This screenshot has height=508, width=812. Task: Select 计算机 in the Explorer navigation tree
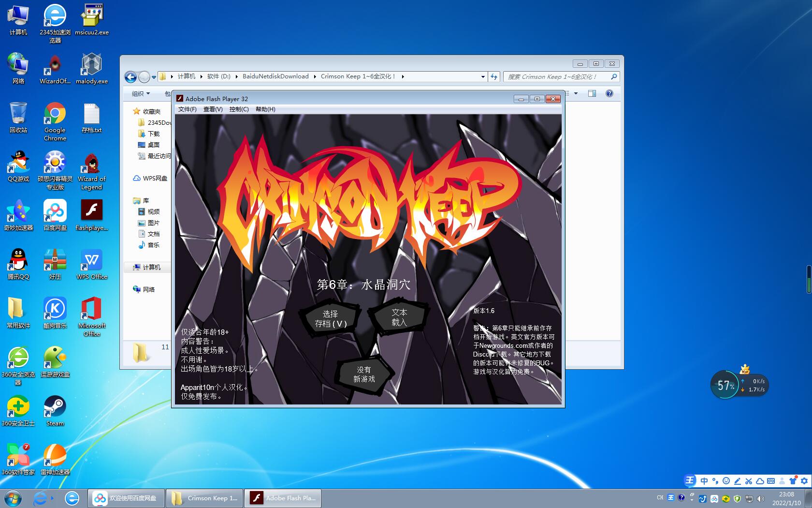click(151, 267)
